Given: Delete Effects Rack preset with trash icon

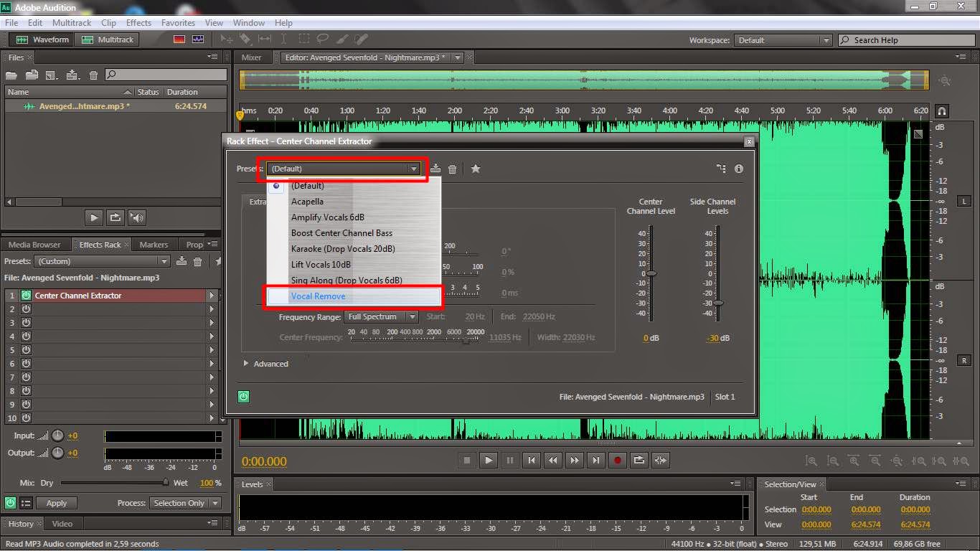Looking at the screenshot, I should point(198,261).
